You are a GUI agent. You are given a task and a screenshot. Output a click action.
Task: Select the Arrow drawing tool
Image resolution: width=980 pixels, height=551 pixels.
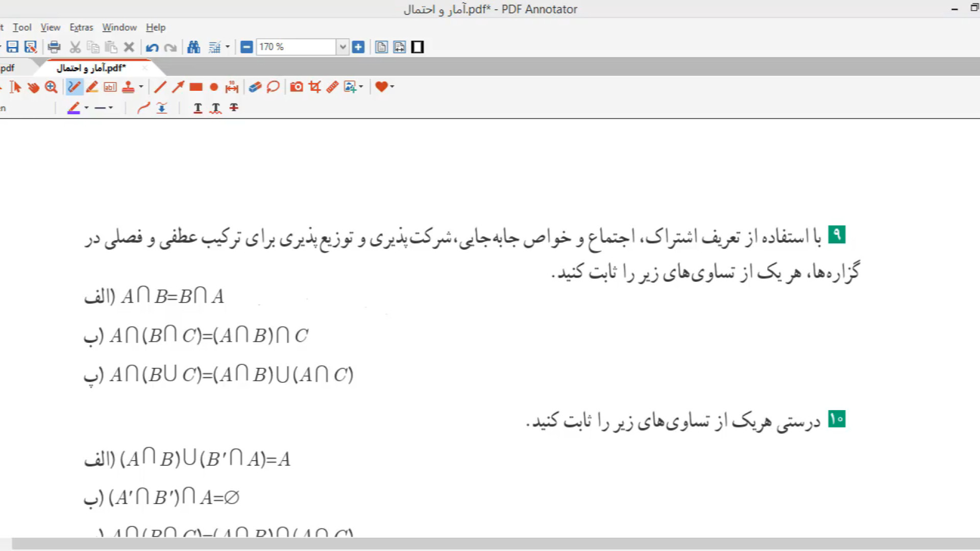pyautogui.click(x=178, y=87)
